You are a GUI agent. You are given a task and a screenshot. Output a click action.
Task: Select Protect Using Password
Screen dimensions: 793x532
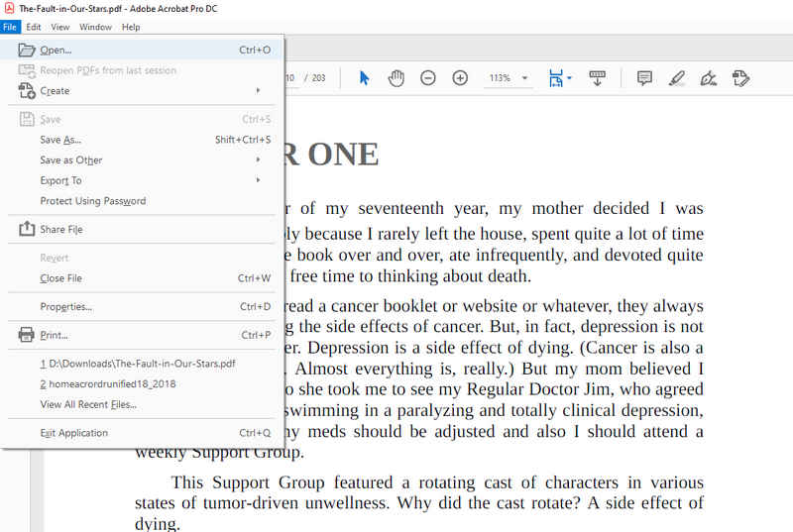click(x=92, y=201)
